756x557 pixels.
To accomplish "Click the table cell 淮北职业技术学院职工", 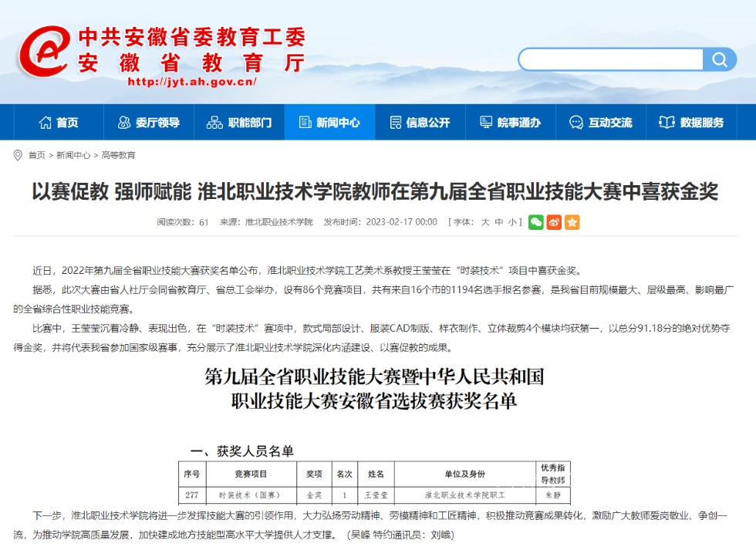I will [x=465, y=495].
